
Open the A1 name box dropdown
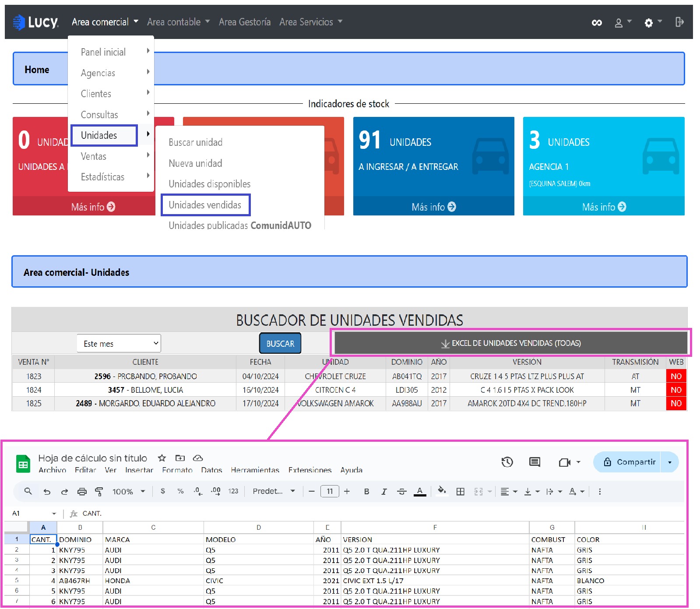tap(54, 513)
